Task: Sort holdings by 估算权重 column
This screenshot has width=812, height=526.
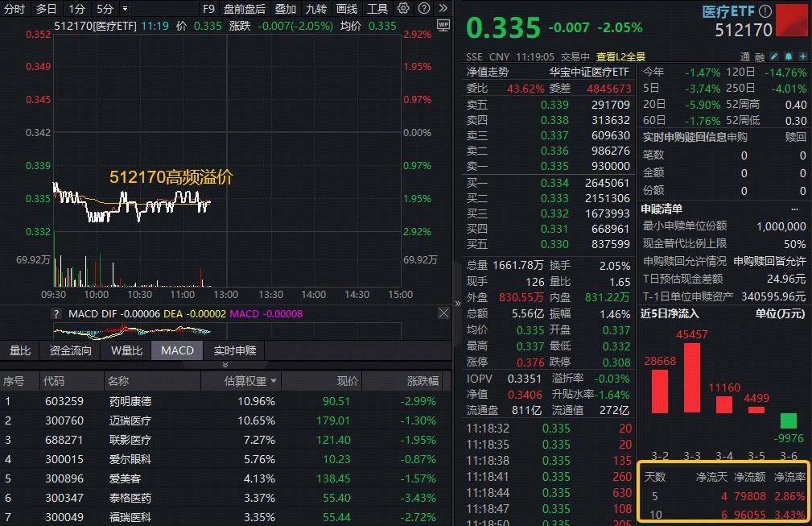Action: point(250,381)
